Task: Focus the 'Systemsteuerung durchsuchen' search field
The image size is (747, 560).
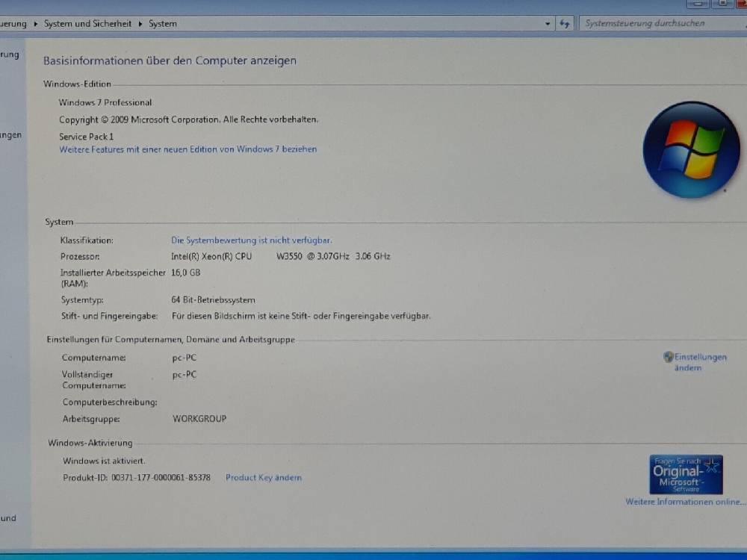Action: (662, 23)
